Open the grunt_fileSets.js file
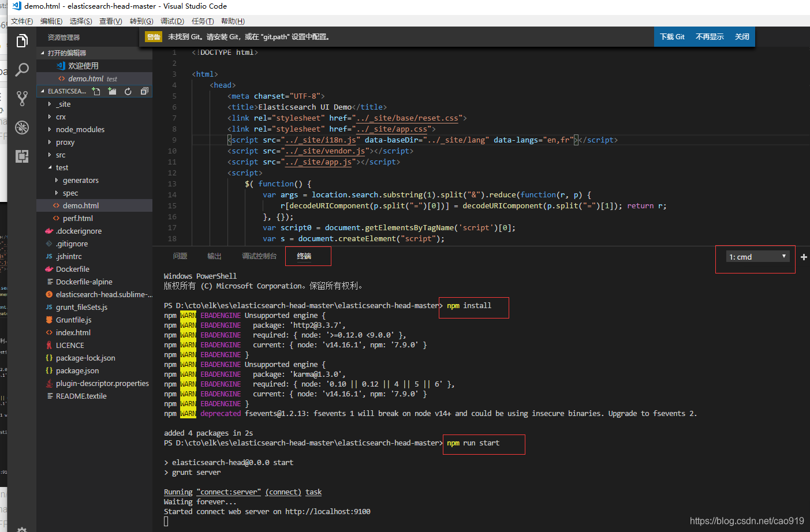 (x=94, y=308)
